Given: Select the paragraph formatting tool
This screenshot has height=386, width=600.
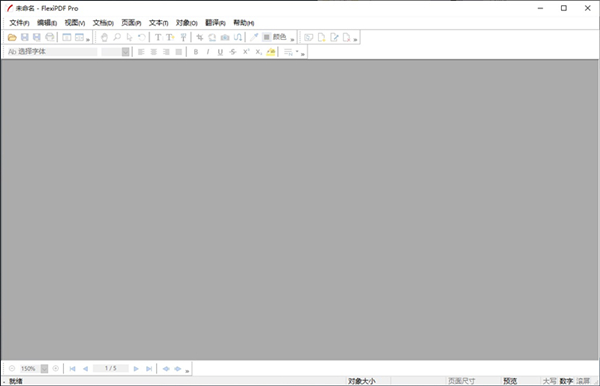Looking at the screenshot, I should click(x=183, y=37).
